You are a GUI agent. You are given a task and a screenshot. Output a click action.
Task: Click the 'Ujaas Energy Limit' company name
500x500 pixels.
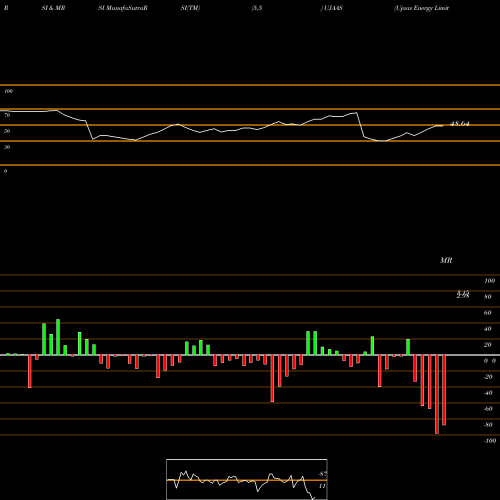421,8
